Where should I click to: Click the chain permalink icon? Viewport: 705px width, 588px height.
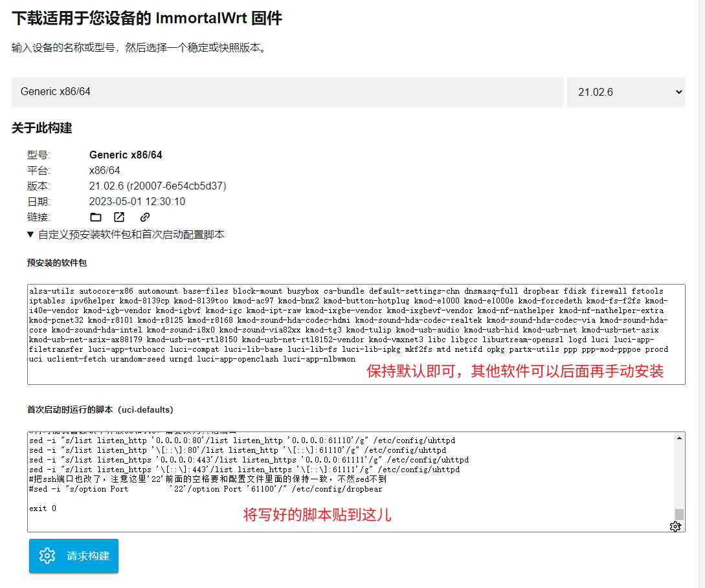145,217
